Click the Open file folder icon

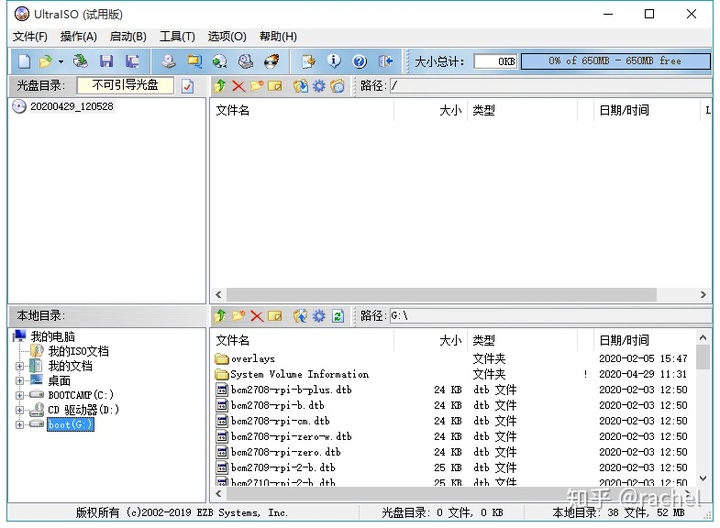(x=45, y=61)
